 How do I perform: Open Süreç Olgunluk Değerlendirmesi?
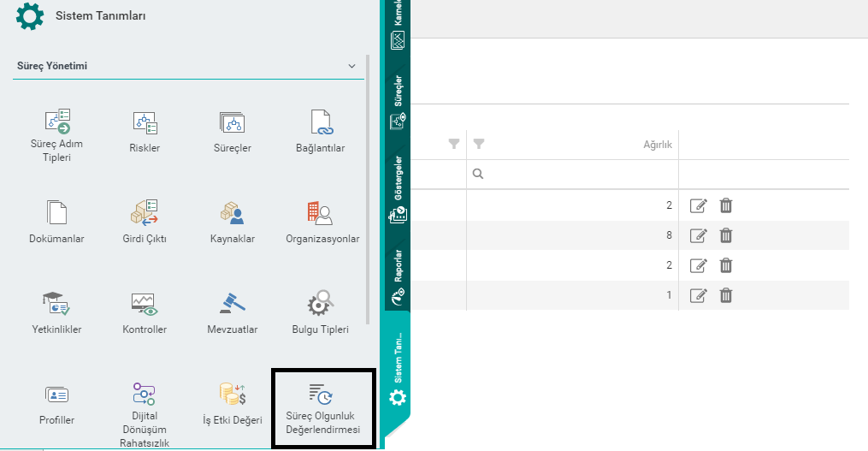click(x=322, y=409)
